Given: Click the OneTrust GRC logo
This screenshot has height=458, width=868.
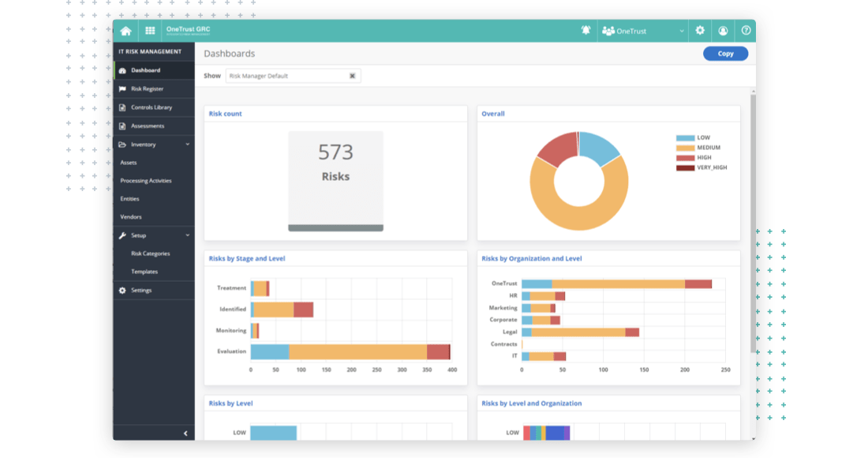Looking at the screenshot, I should [x=189, y=31].
